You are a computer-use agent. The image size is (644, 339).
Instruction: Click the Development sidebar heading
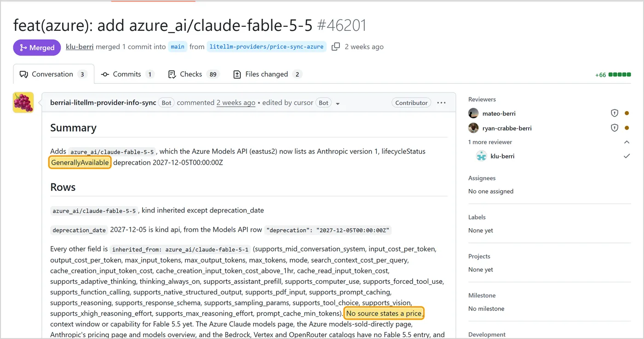pos(487,334)
